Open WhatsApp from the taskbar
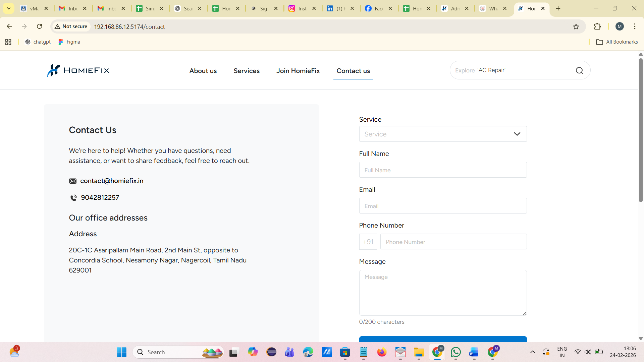Viewport: 644px width, 362px height. click(455, 352)
